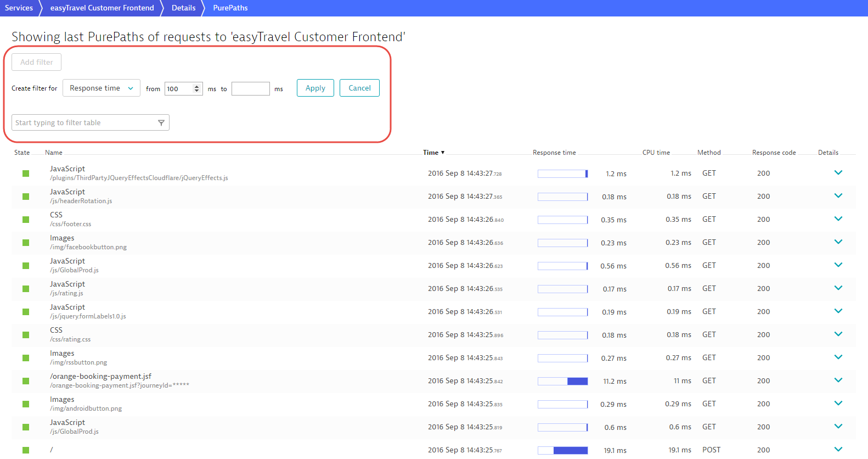Open the /img/androidbutton.png request

coord(86,408)
